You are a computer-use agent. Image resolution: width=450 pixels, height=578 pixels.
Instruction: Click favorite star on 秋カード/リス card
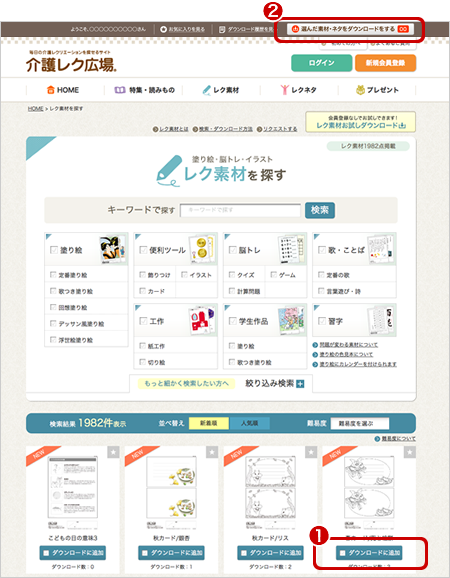[x=311, y=452]
